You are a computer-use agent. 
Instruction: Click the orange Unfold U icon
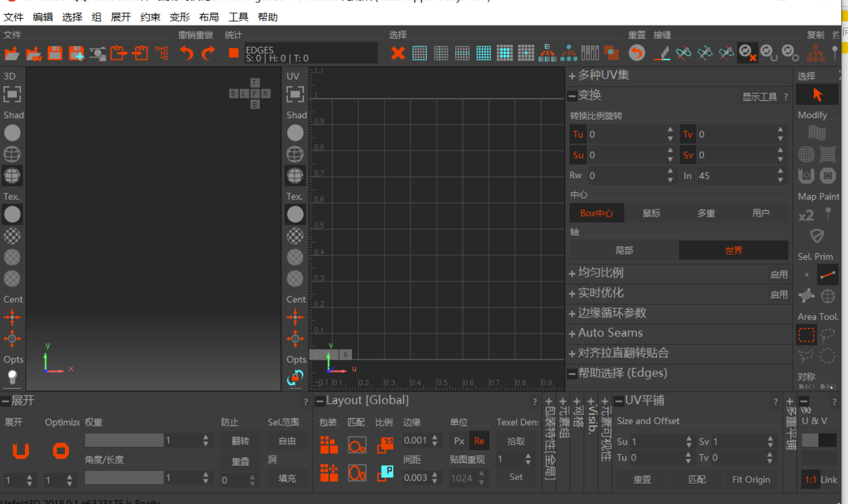(x=21, y=450)
